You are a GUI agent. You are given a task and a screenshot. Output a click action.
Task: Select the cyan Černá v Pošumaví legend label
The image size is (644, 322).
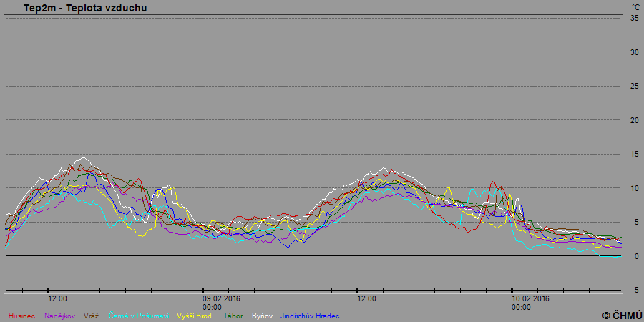coord(139,316)
